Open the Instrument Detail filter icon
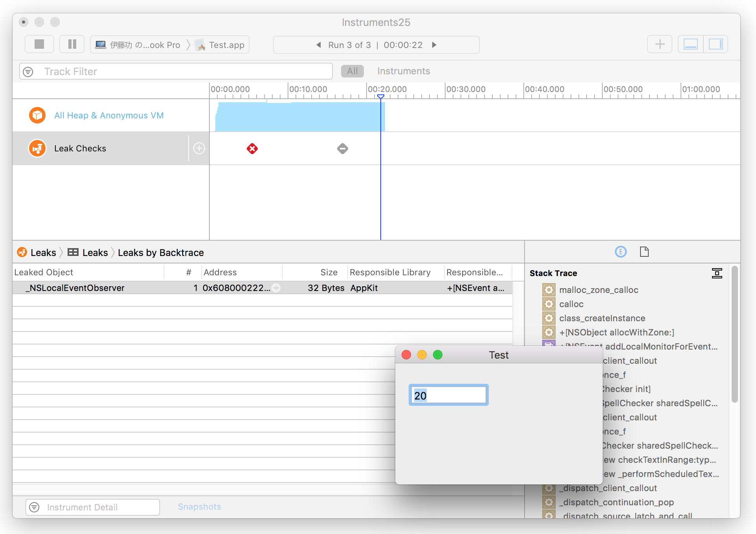The width and height of the screenshot is (756, 534). (35, 507)
